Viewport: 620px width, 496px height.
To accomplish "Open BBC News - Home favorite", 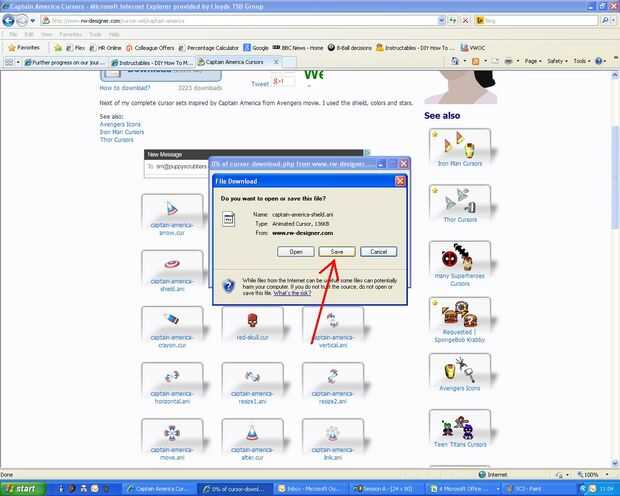I will tap(298, 48).
